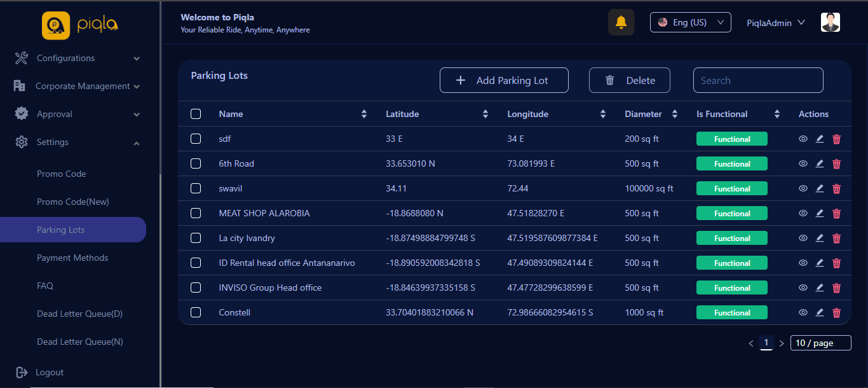
Task: Collapse the Settings menu chevron
Action: (x=137, y=142)
